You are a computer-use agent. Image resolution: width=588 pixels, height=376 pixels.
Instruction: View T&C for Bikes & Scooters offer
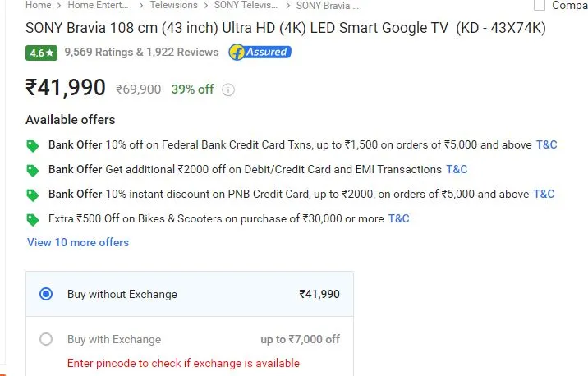(398, 218)
